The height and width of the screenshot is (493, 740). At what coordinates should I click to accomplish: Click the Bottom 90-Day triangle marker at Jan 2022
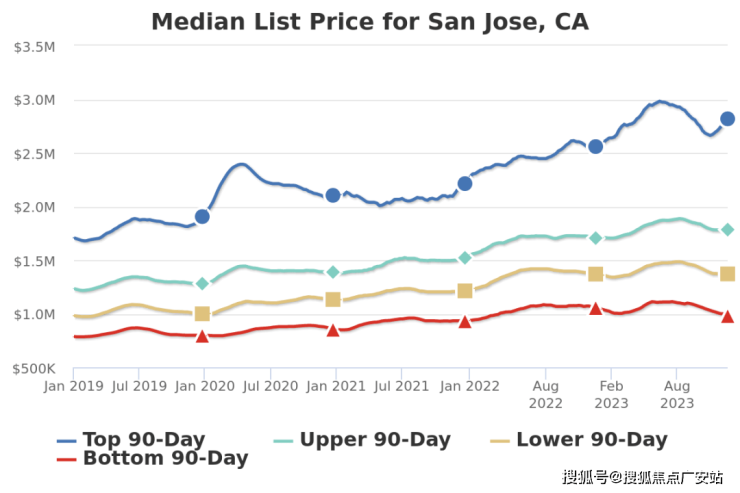[x=465, y=321]
